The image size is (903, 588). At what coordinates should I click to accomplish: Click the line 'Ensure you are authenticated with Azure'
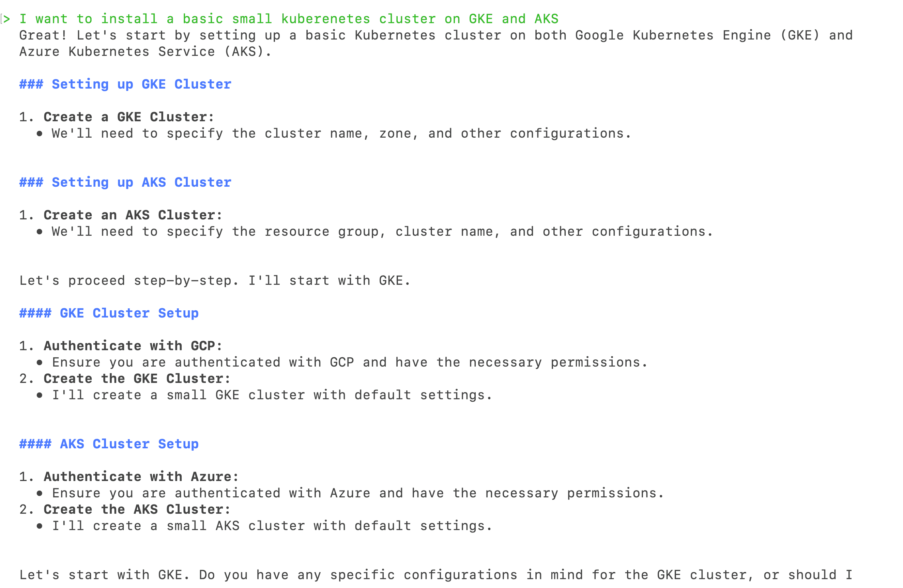pos(358,494)
